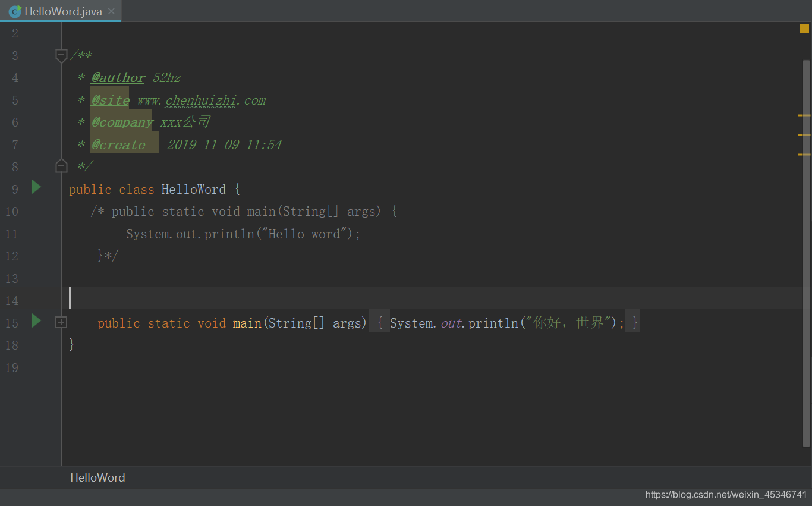Collapse the Javadoc comment at line 3

pyautogui.click(x=61, y=56)
